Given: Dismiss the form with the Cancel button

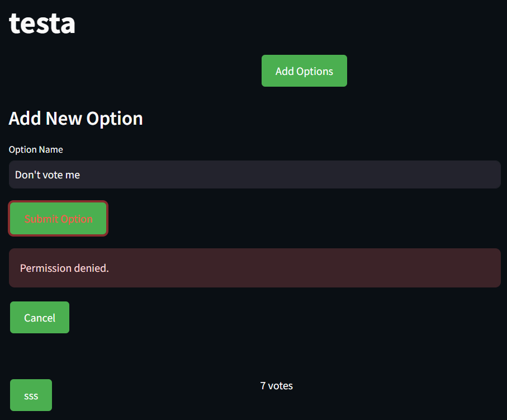Looking at the screenshot, I should point(40,318).
